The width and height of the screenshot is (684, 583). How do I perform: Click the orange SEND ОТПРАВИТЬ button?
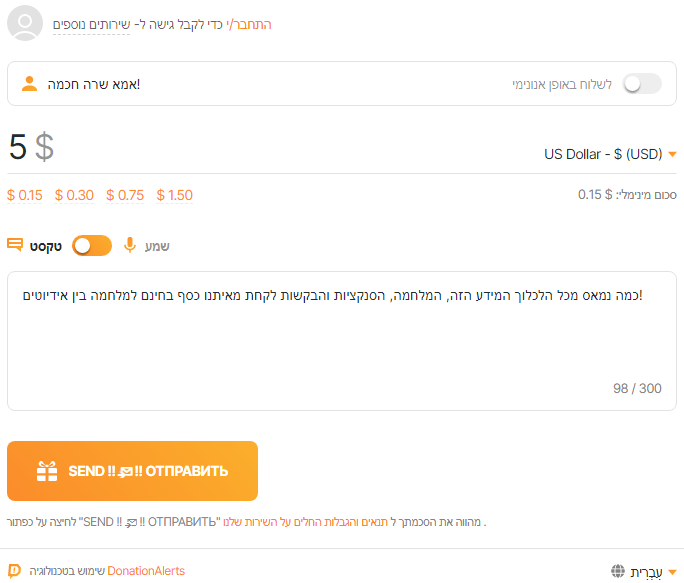click(132, 471)
